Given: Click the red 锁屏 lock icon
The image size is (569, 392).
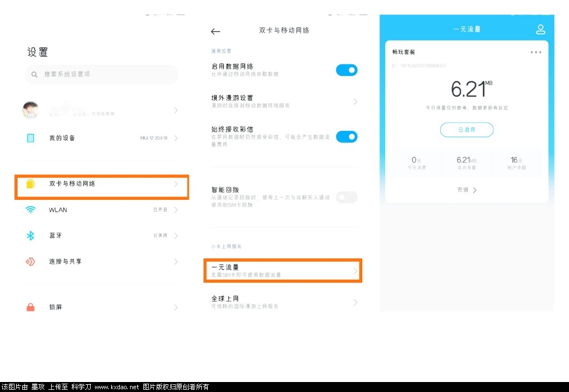Looking at the screenshot, I should coord(31,307).
